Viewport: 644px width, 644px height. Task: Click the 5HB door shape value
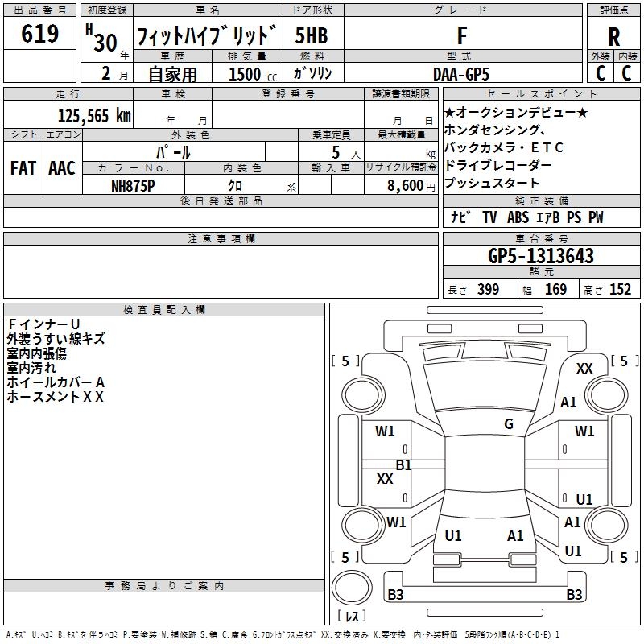coord(312,36)
